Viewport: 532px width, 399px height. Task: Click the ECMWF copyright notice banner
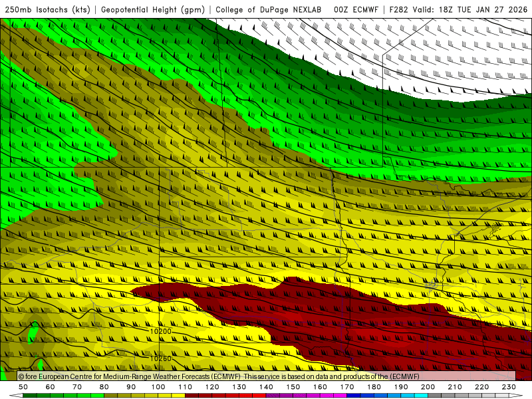point(267,376)
